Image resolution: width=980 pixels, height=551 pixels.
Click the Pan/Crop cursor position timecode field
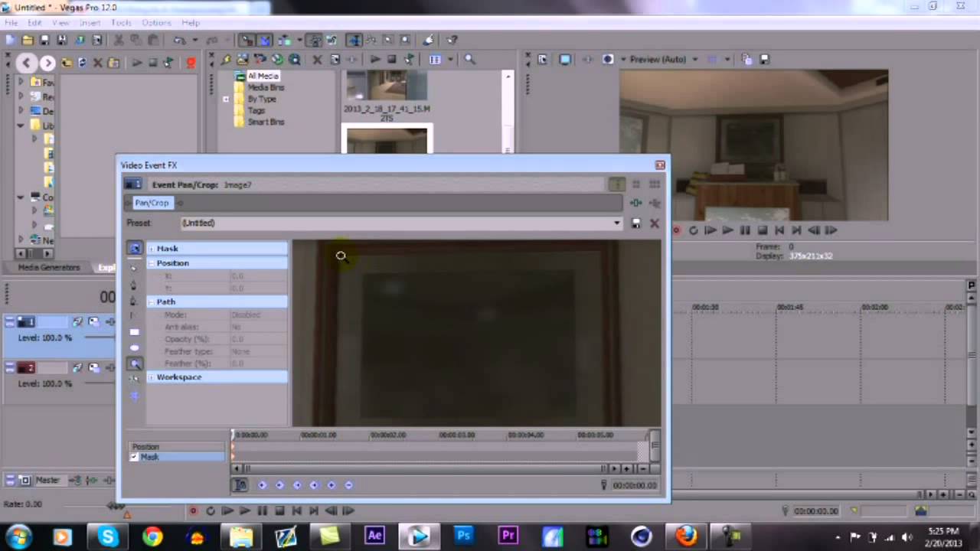pos(635,485)
